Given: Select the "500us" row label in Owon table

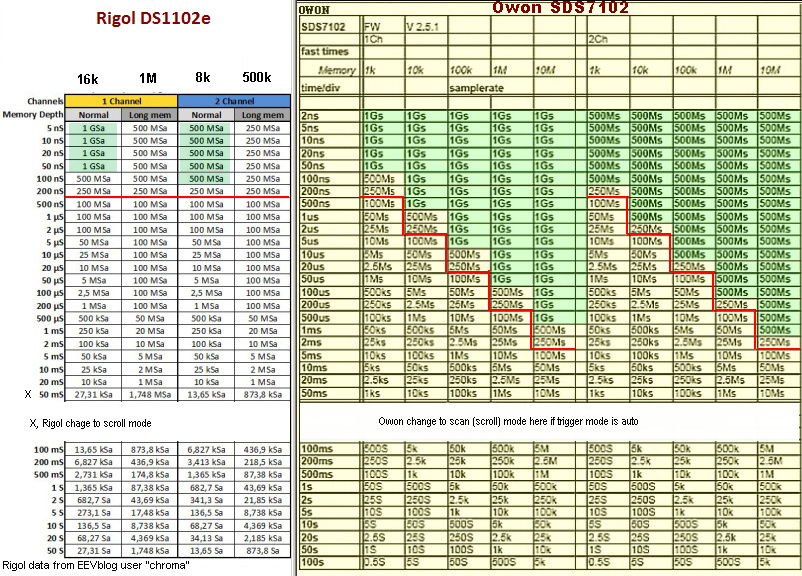Looking at the screenshot, I should coord(316,318).
